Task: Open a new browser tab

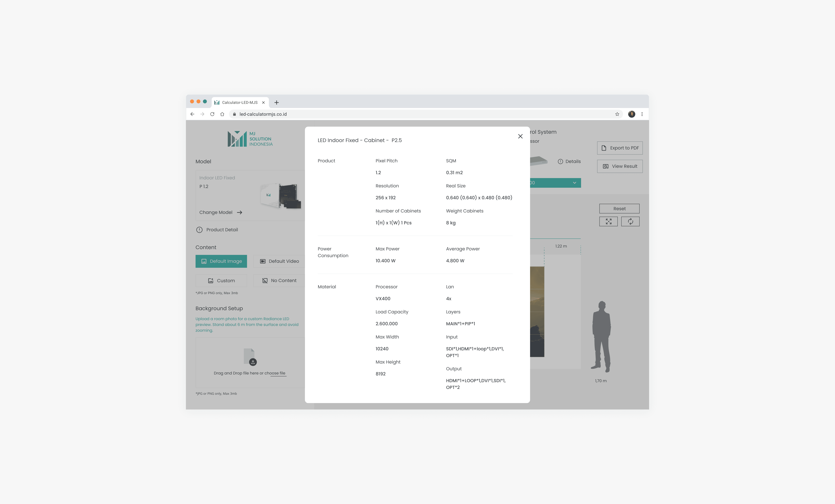Action: pyautogui.click(x=277, y=102)
